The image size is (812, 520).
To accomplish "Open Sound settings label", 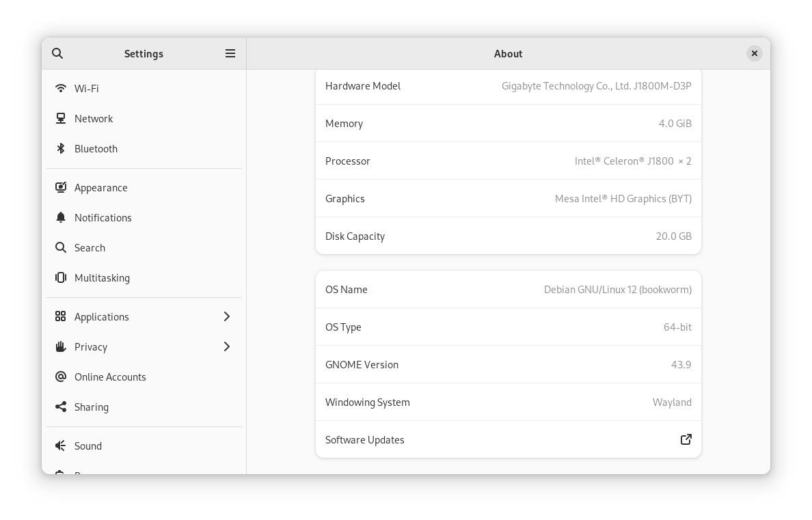I will coord(88,446).
